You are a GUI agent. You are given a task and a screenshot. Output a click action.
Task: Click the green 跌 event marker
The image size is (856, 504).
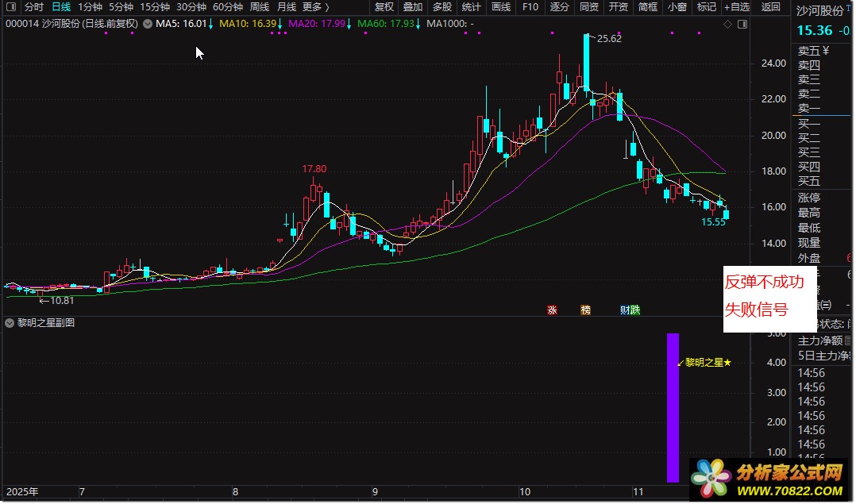coord(635,310)
